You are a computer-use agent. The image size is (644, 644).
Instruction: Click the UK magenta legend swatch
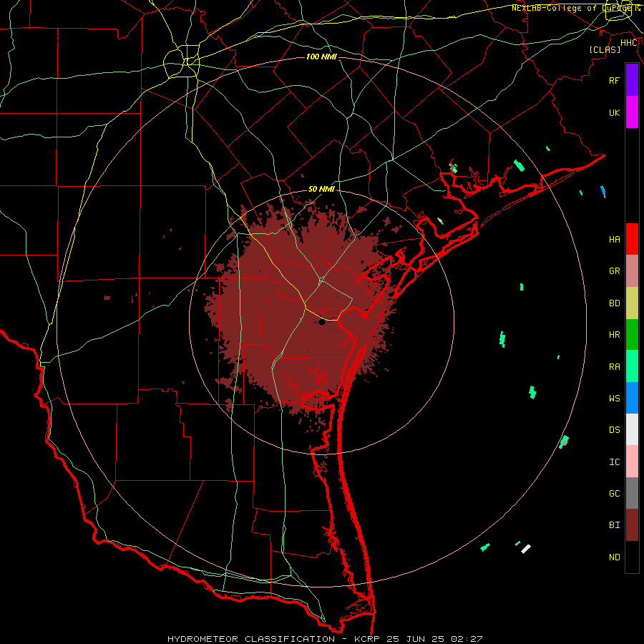pos(632,112)
